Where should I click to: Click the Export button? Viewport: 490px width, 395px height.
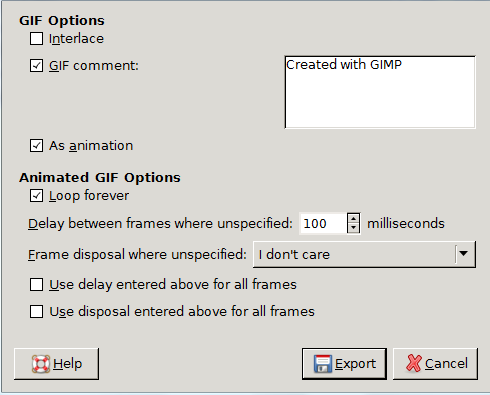click(344, 364)
